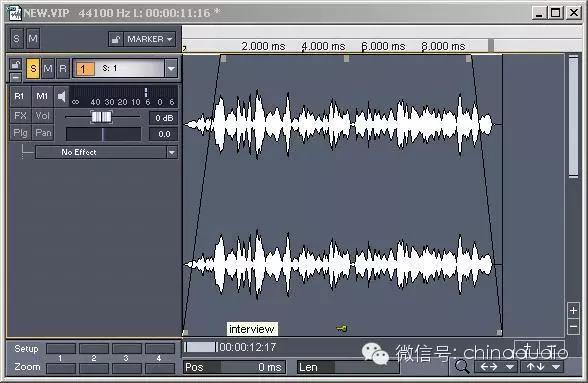Click the key icon on the interview clip
Screen dimensions: 588x383
pyautogui.click(x=342, y=329)
